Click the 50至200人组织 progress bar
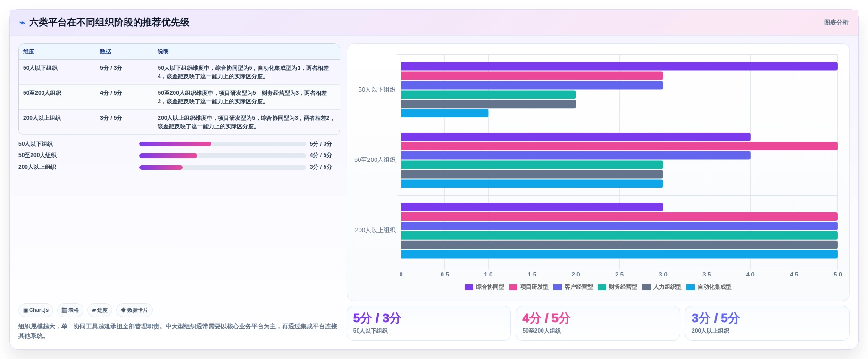The width and height of the screenshot is (868, 359). click(223, 155)
